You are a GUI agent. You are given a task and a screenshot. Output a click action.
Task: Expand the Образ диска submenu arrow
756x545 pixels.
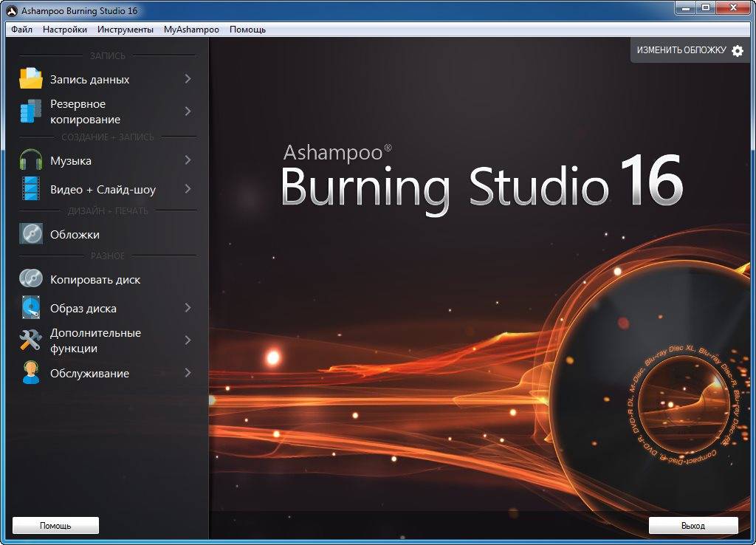[x=188, y=308]
